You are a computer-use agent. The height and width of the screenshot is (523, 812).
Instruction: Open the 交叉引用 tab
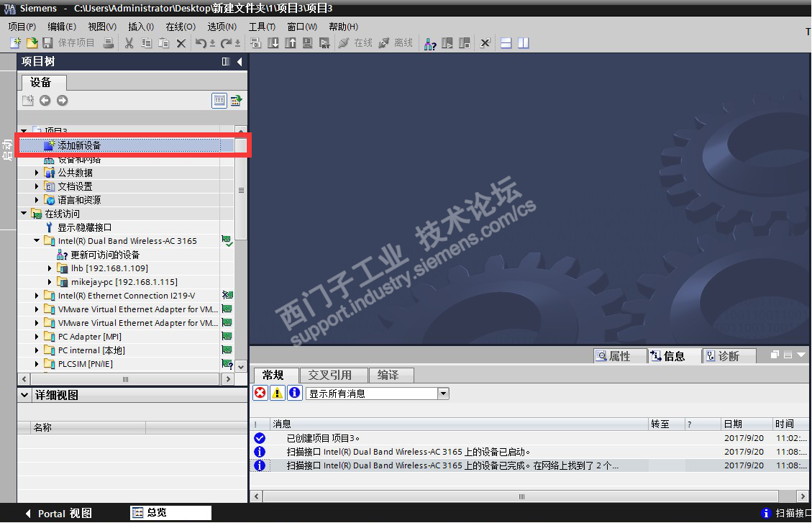334,375
